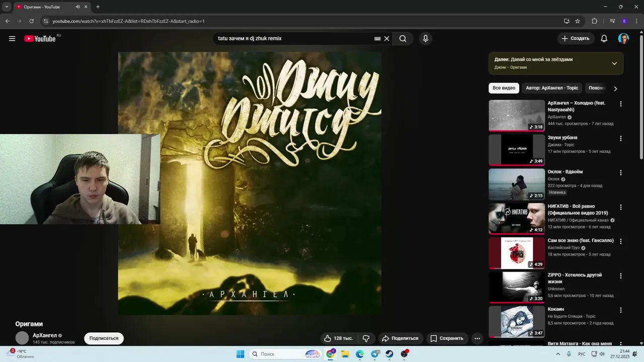The width and height of the screenshot is (644, 362).
Task: Subscribe with the Подписаться button
Action: [x=104, y=338]
